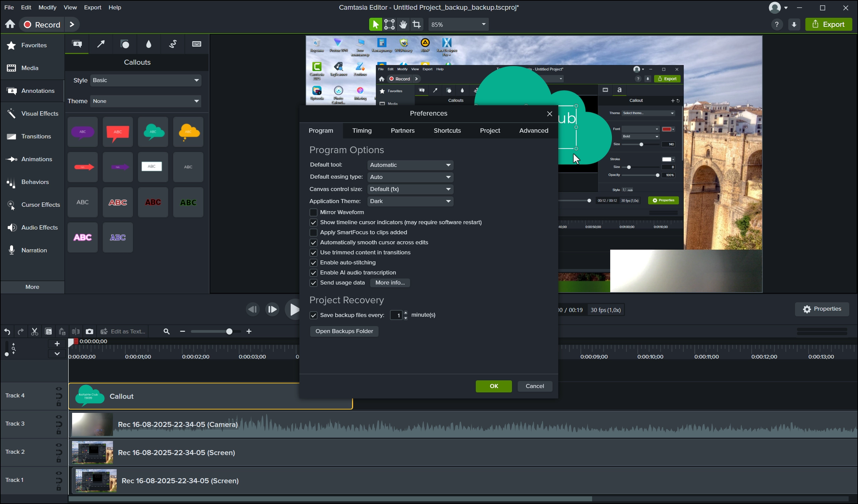Enable Apply SmartFocus to clips added
This screenshot has width=858, height=504.
coord(313,233)
